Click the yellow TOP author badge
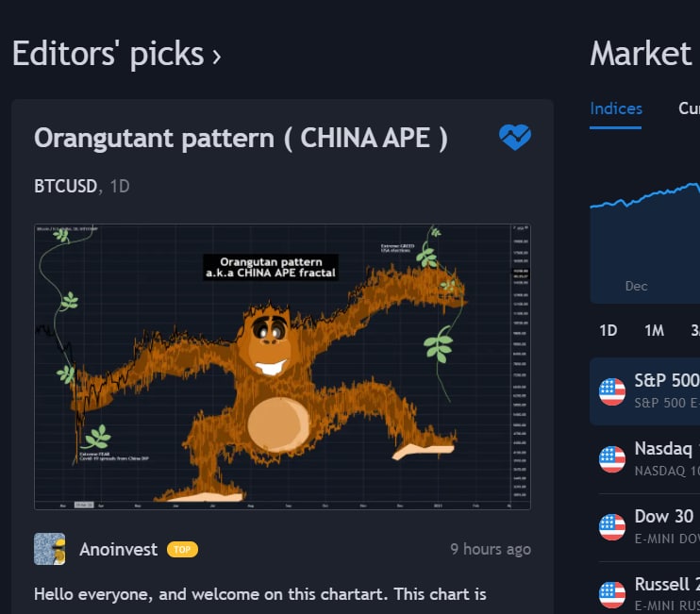This screenshot has width=700, height=614. 182,549
